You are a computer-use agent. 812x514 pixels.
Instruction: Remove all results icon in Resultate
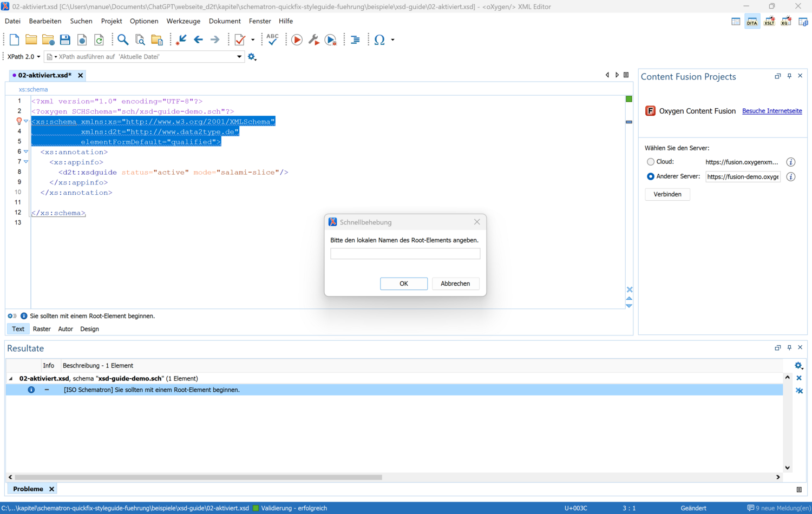coord(799,391)
